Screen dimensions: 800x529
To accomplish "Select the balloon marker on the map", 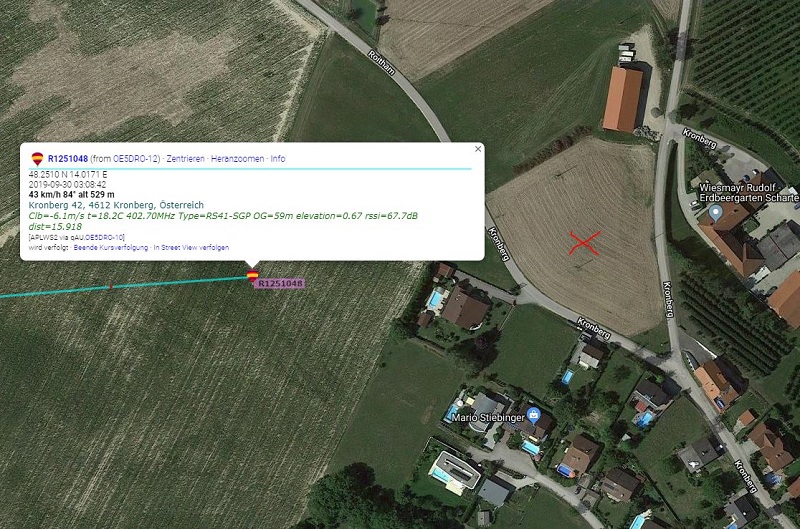I will (x=252, y=275).
